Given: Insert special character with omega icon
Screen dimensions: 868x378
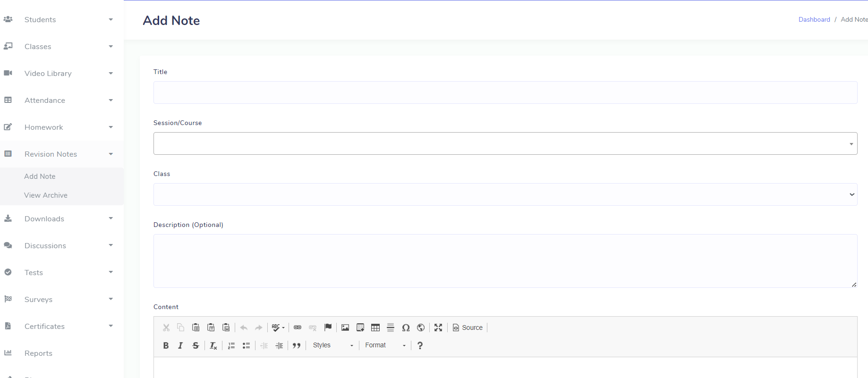Looking at the screenshot, I should point(406,328).
